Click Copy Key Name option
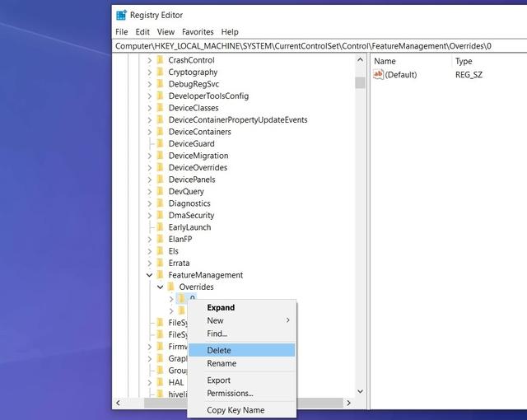 (x=236, y=410)
